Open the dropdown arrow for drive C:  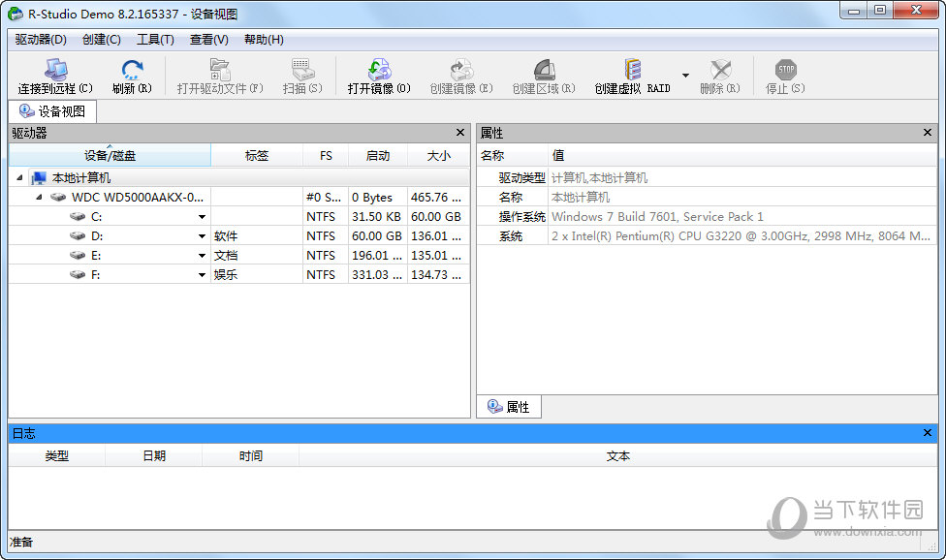point(203,217)
